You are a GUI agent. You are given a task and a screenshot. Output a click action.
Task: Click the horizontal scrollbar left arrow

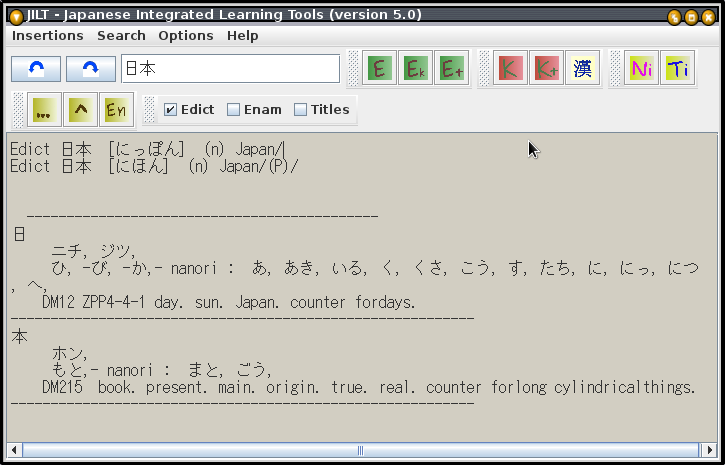pos(14,450)
